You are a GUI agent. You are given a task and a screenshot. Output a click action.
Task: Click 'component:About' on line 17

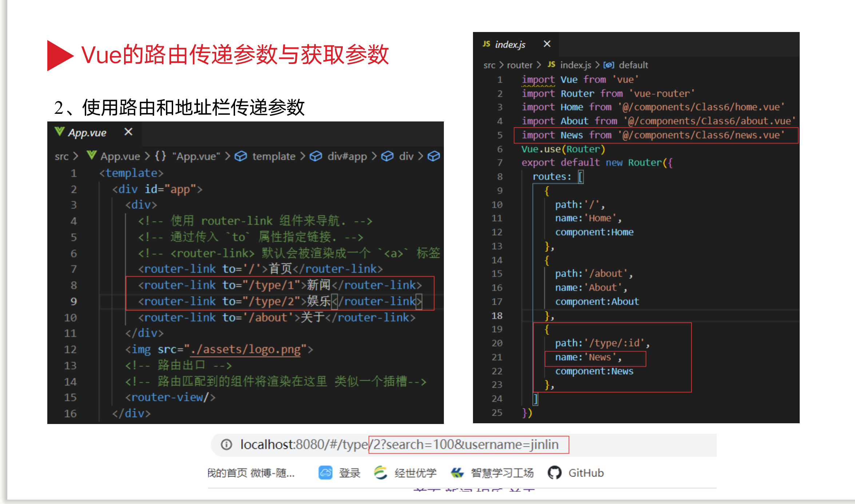[597, 301]
